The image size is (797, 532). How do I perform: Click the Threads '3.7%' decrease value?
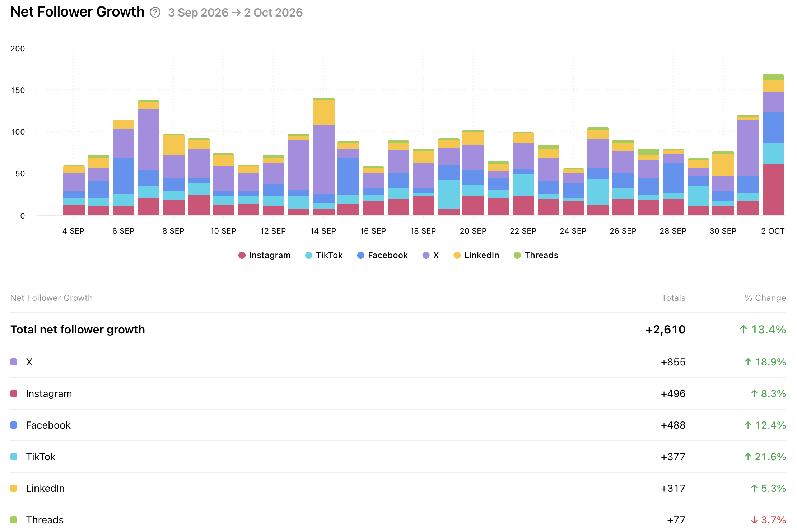(768, 520)
